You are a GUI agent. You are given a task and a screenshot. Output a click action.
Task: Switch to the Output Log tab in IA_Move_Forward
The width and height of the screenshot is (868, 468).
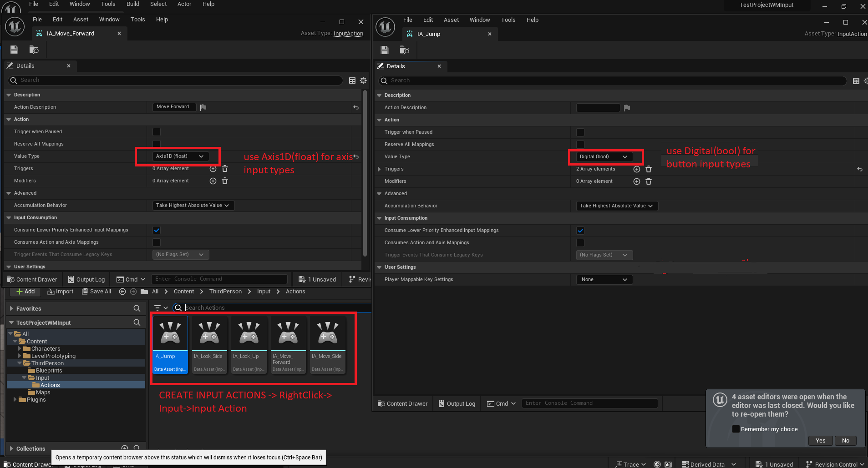click(86, 280)
